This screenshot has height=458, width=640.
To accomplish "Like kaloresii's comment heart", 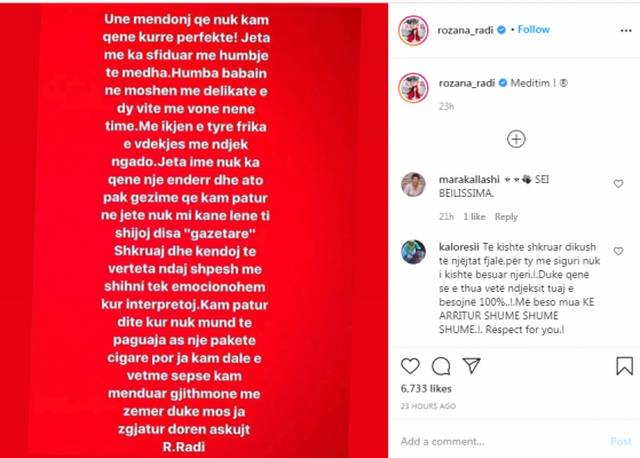I will (x=618, y=251).
